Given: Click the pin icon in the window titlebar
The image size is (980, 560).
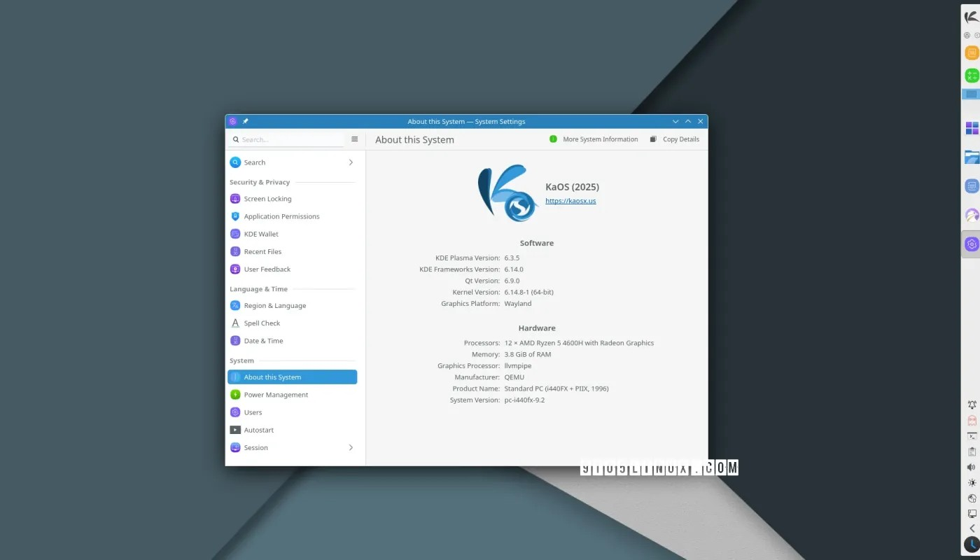Looking at the screenshot, I should click(245, 121).
